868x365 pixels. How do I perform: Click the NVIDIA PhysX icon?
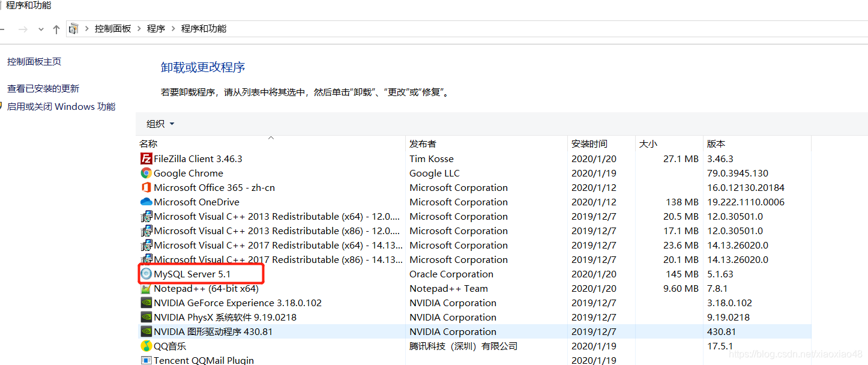coord(146,318)
